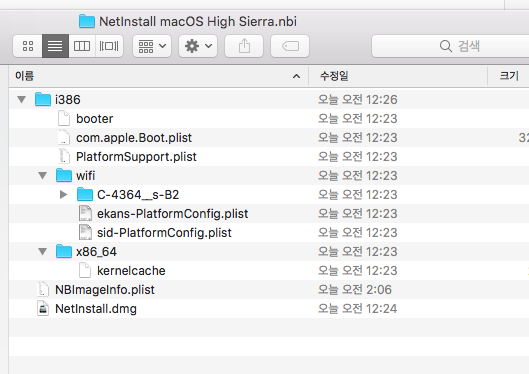Viewport: 529px width, 374px height.
Task: Click the title bar folder proxy icon
Action: [87, 21]
